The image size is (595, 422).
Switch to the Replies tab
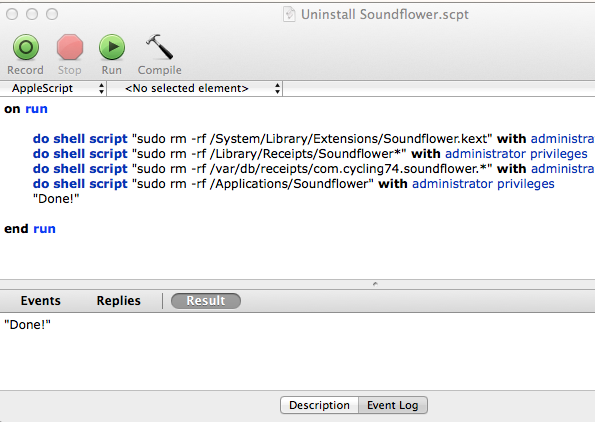click(x=119, y=301)
